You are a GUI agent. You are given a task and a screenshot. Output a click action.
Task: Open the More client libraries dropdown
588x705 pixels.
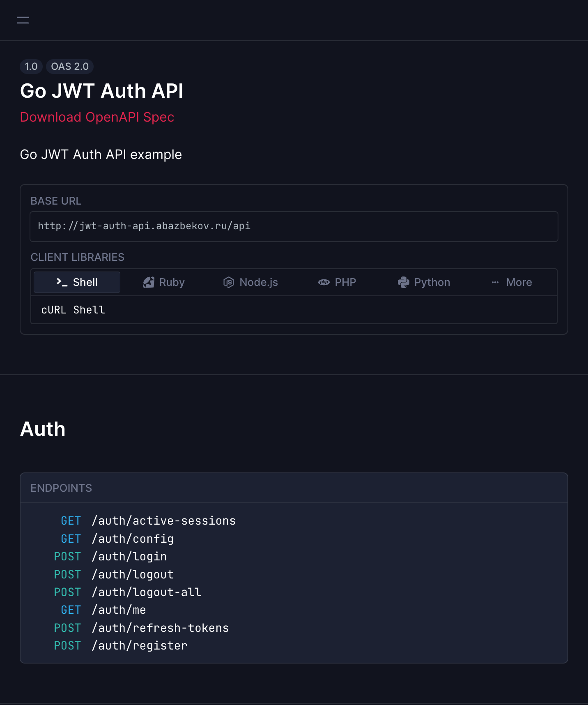point(512,282)
